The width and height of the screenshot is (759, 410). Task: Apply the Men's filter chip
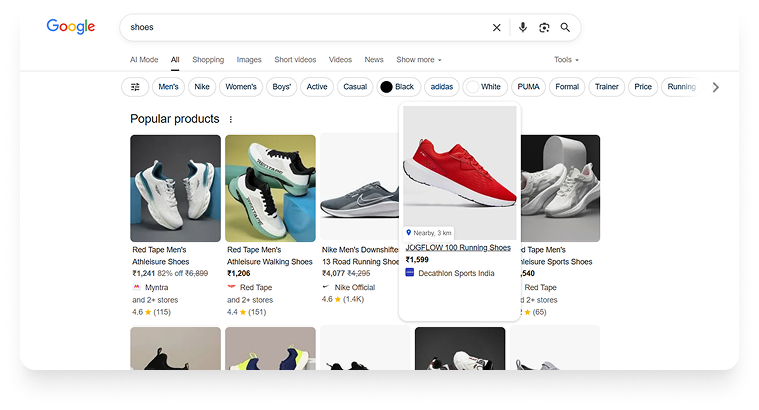168,87
